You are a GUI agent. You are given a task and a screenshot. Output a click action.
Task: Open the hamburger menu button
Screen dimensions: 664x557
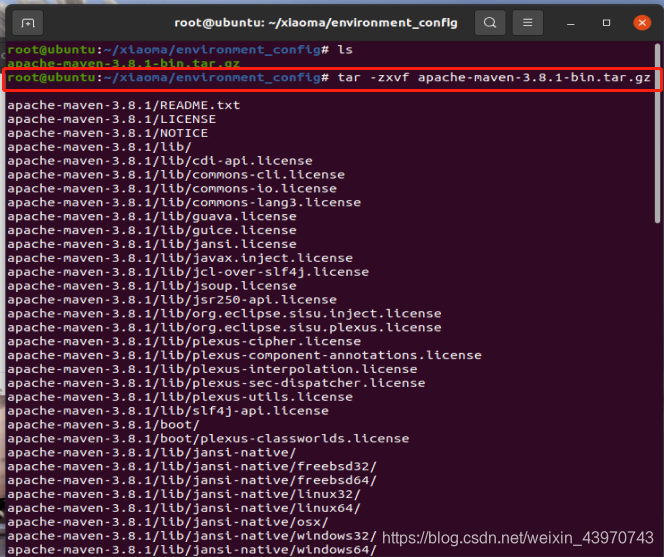click(x=528, y=22)
